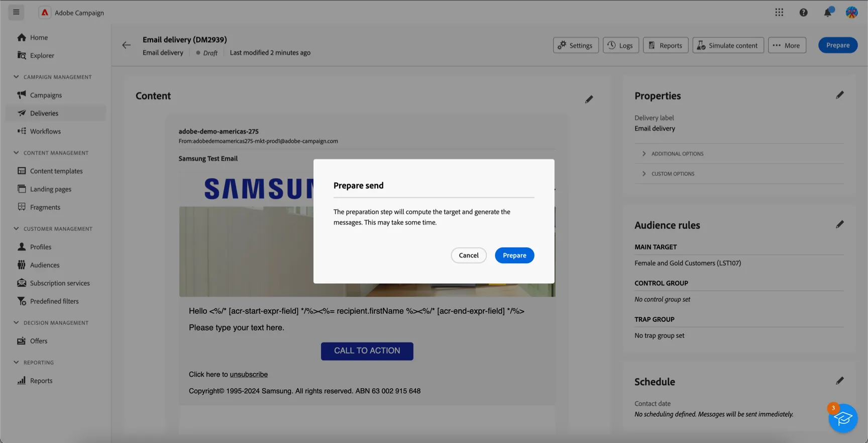Viewport: 868px width, 443px height.
Task: Open the hamburger navigation menu
Action: pos(16,12)
